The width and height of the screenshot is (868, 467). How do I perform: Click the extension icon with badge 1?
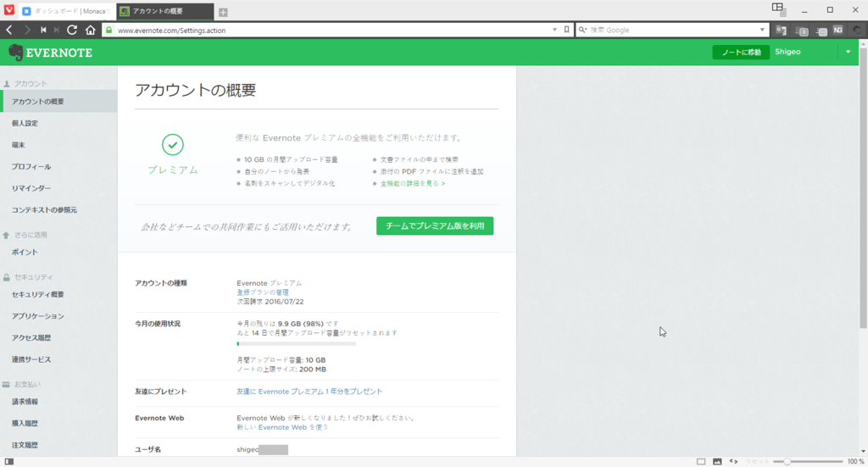coord(802,31)
